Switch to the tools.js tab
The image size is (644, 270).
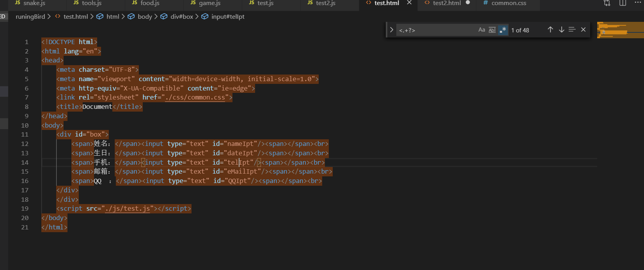87,3
